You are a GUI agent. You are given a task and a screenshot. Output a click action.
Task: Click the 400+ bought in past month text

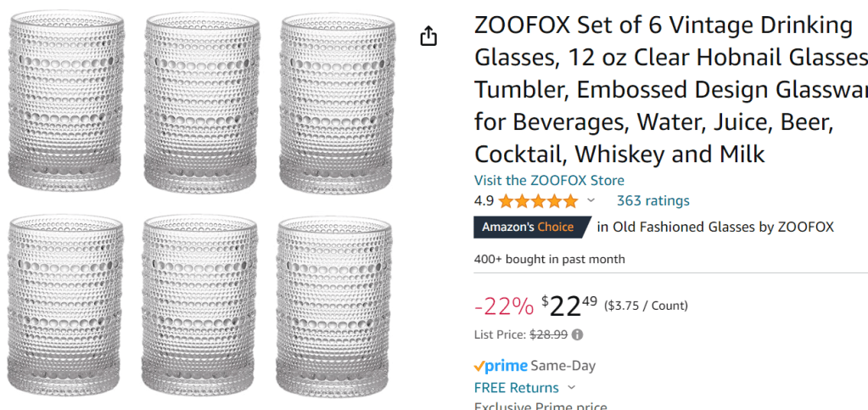pos(549,259)
